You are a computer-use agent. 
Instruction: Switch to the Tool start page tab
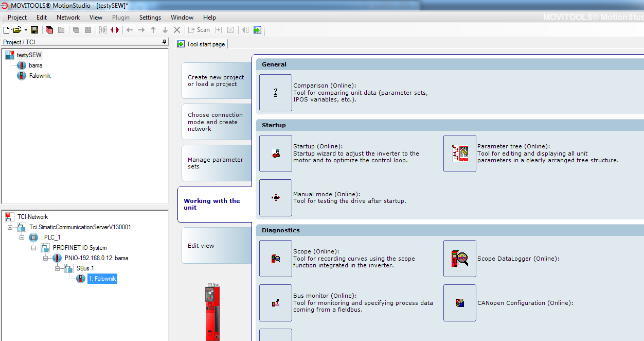pyautogui.click(x=201, y=44)
